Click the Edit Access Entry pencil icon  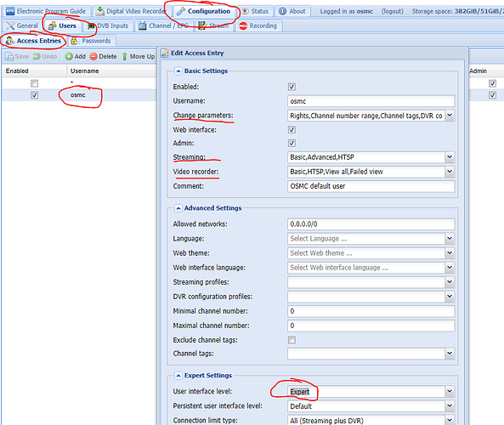click(x=165, y=53)
